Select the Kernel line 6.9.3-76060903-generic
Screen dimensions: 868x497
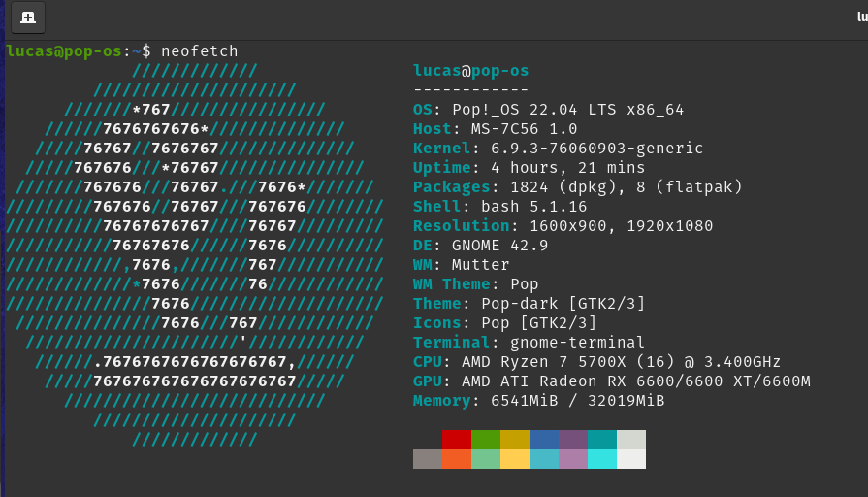(x=558, y=149)
